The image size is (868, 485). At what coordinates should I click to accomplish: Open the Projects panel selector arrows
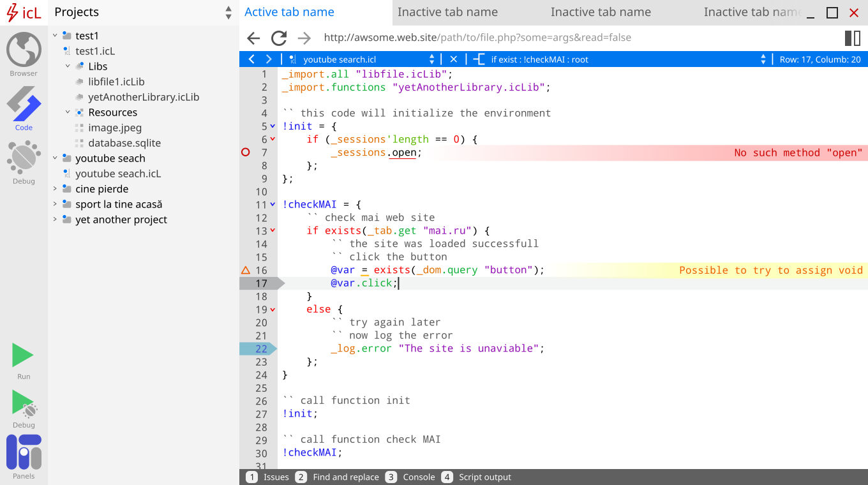coord(228,13)
